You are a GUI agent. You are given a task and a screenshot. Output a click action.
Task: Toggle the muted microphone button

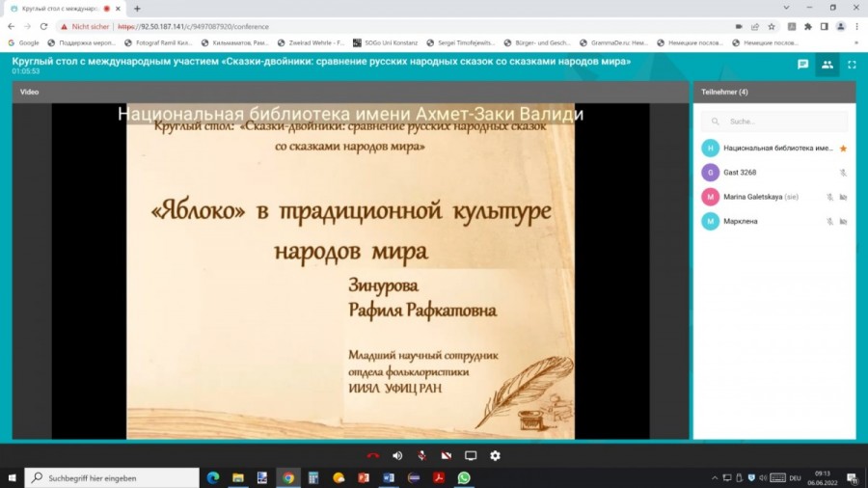point(421,455)
